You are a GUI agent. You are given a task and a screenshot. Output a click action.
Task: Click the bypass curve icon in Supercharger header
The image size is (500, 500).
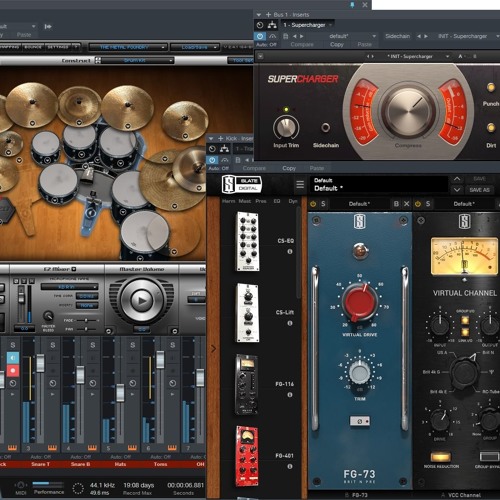pos(273,36)
